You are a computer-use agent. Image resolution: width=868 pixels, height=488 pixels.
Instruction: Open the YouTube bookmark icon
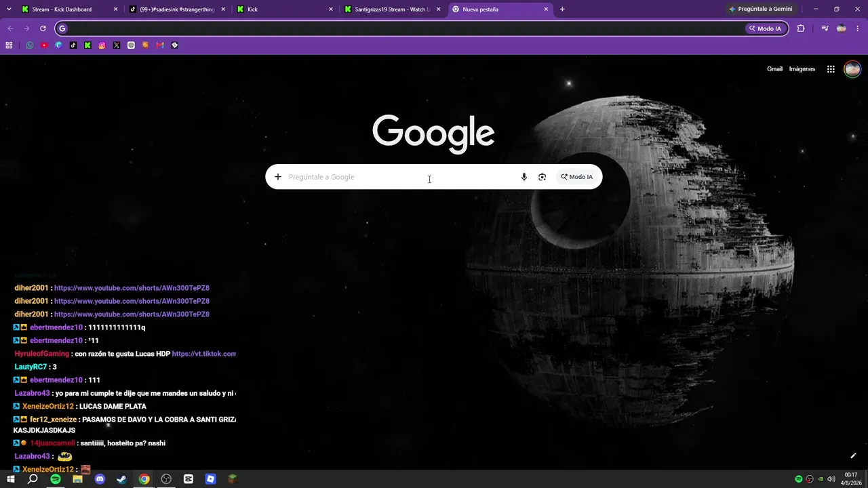(44, 45)
